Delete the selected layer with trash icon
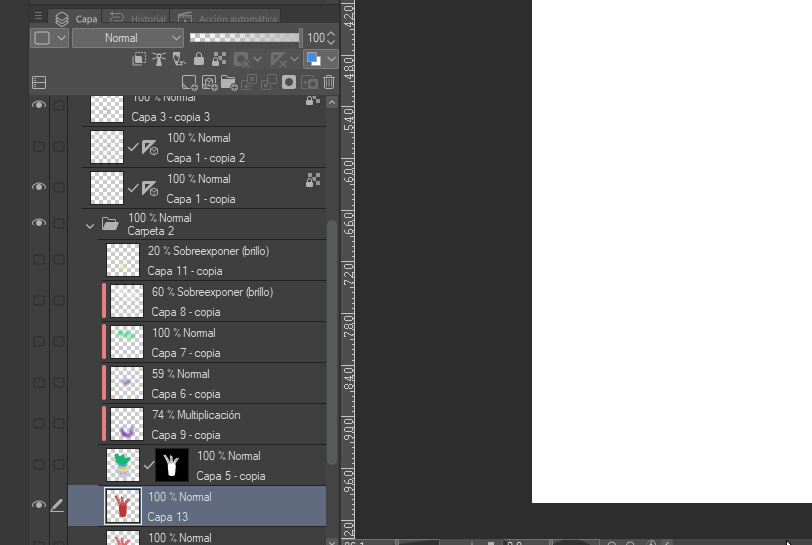The image size is (812, 545). 329,82
